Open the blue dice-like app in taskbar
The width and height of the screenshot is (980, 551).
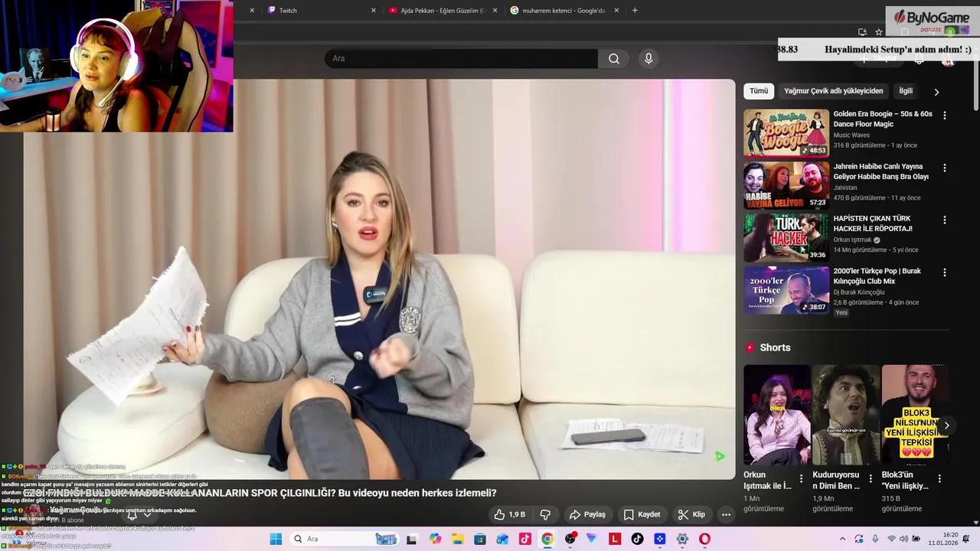[660, 540]
